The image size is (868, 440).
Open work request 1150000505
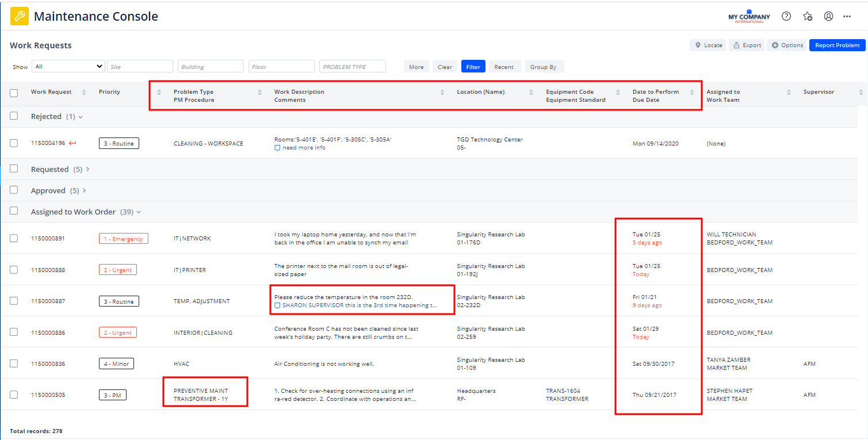point(49,395)
